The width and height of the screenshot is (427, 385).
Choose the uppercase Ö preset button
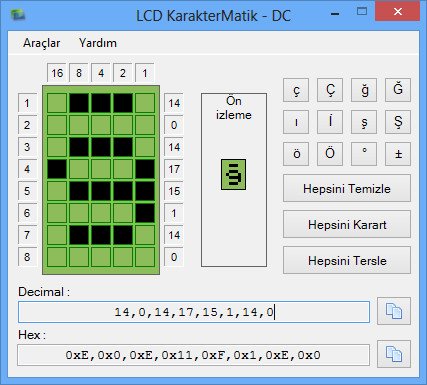click(330, 154)
